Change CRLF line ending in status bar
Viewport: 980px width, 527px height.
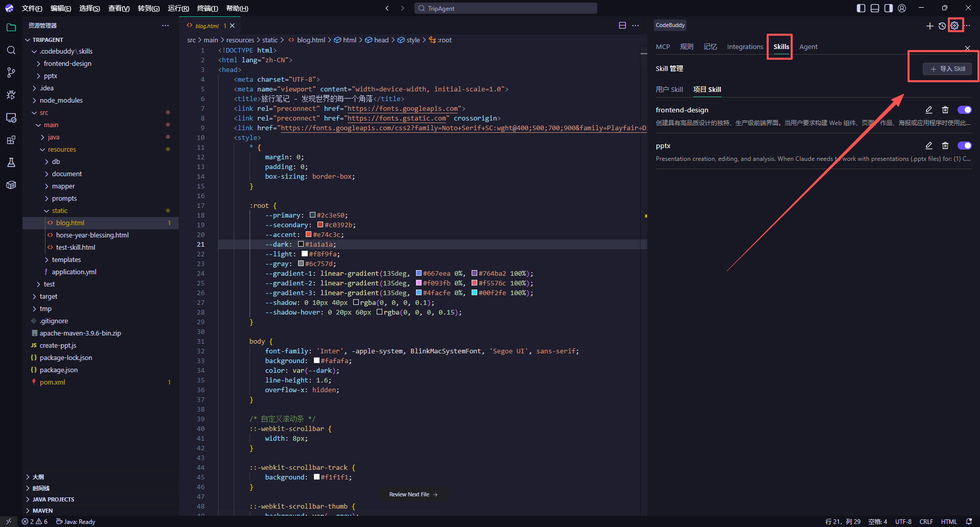[x=926, y=521]
